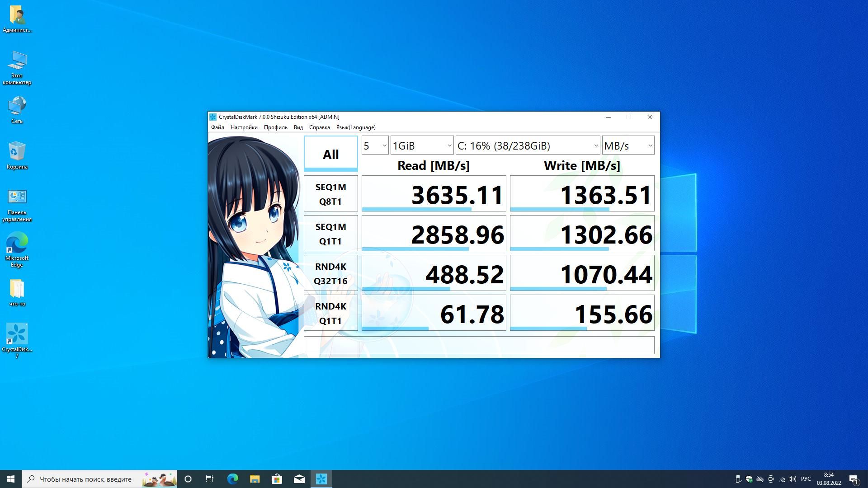Screen dimensions: 868x488
Task: Open the Администратор folder on the desktop
Action: click(17, 19)
